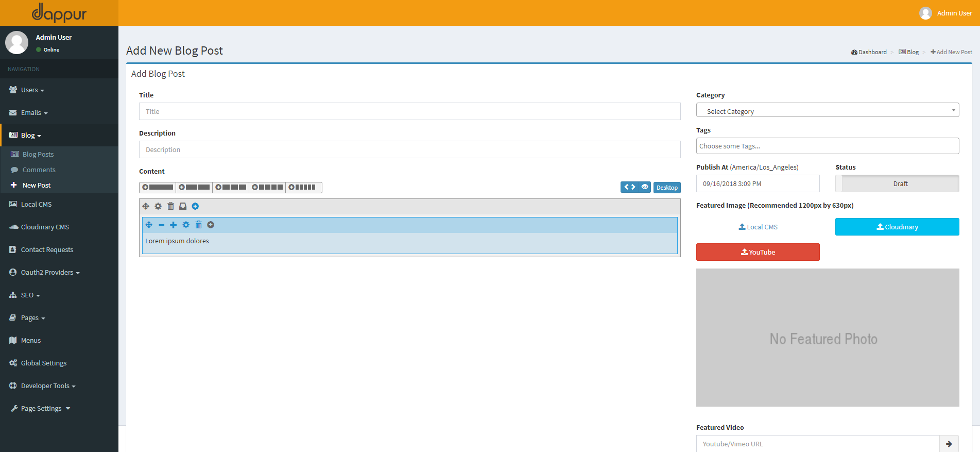Open Global Settings in sidebar

click(59, 363)
